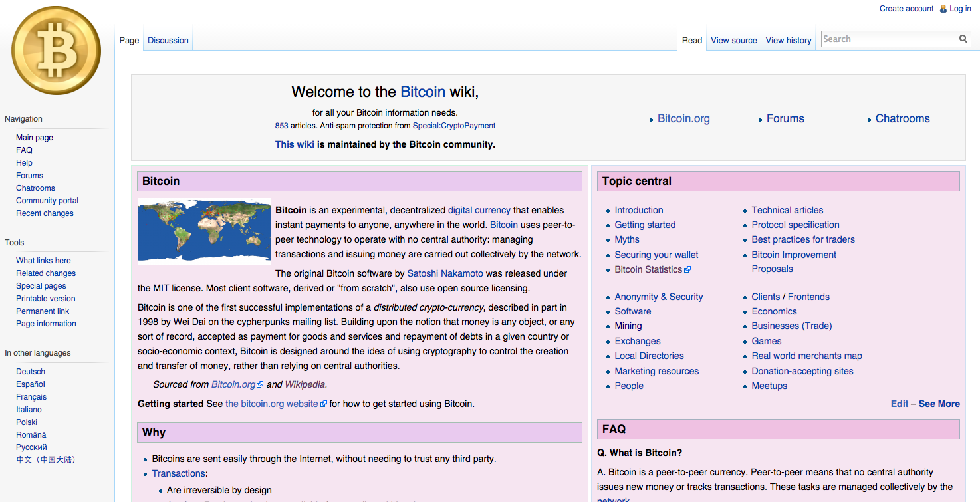Click the Wikipedia source link
The height and width of the screenshot is (502, 980).
pyautogui.click(x=305, y=384)
